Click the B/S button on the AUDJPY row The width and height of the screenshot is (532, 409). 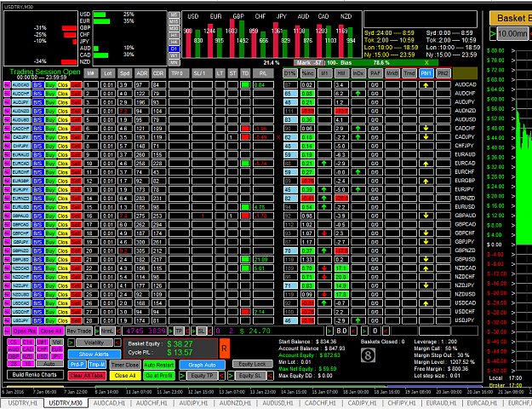tap(37, 102)
